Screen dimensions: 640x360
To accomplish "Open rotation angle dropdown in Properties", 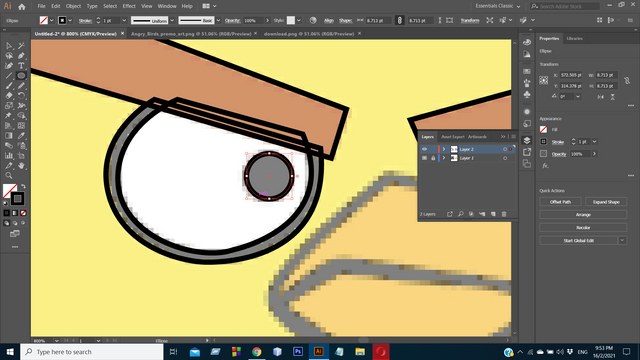I will pyautogui.click(x=578, y=97).
